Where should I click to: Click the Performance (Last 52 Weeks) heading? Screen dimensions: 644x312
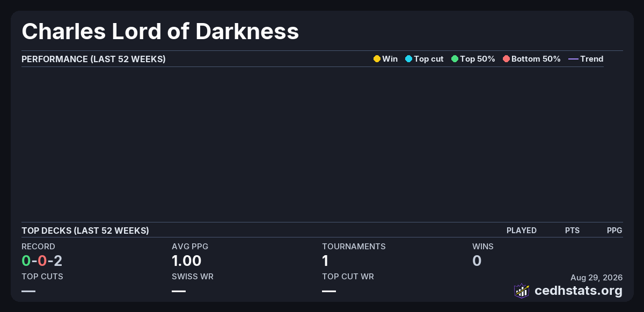(x=93, y=59)
